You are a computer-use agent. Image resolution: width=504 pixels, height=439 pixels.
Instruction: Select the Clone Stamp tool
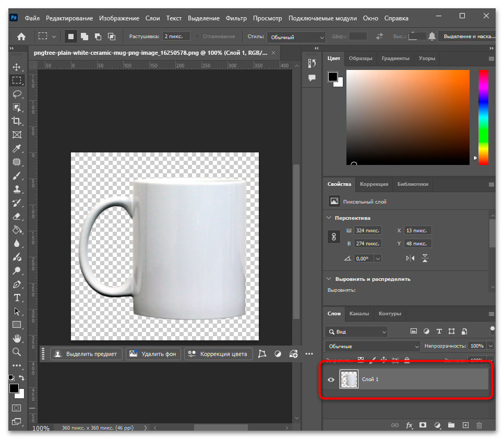(17, 189)
